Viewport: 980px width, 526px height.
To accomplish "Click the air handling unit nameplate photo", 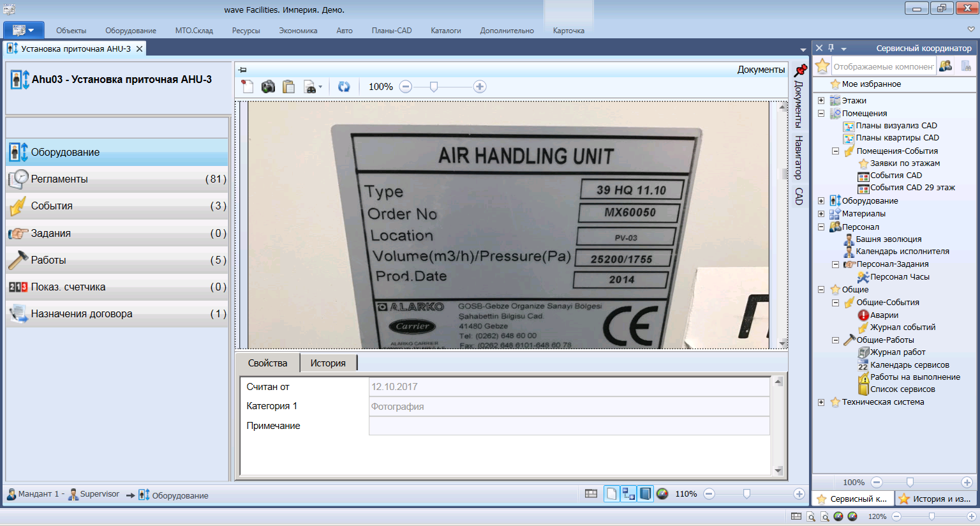I will [x=509, y=225].
